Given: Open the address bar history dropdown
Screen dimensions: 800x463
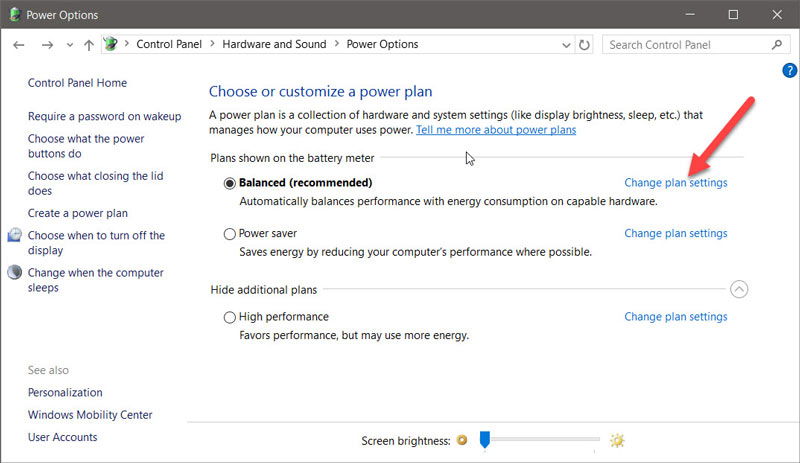Looking at the screenshot, I should pyautogui.click(x=566, y=45).
